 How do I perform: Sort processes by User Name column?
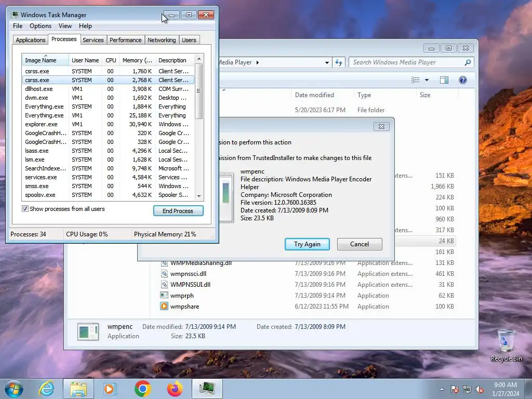coord(85,60)
